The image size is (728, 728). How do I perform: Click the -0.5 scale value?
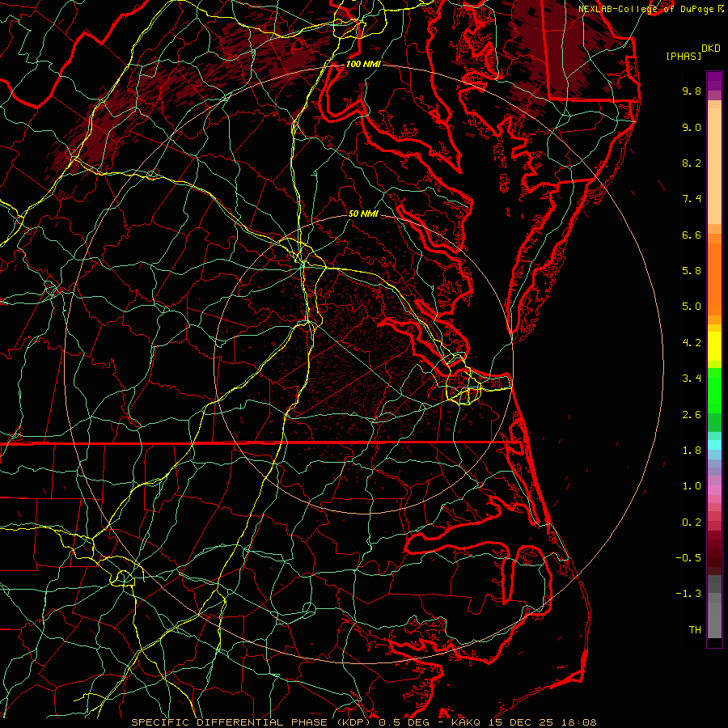click(688, 558)
